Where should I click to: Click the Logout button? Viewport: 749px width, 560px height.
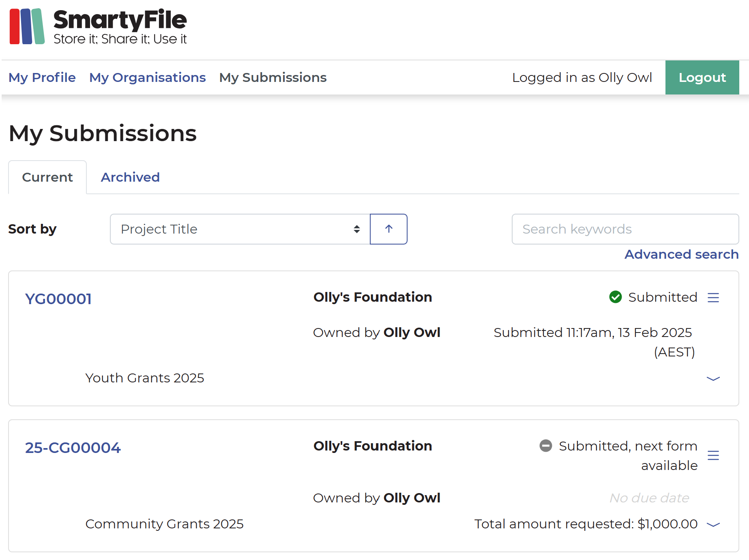(x=702, y=77)
